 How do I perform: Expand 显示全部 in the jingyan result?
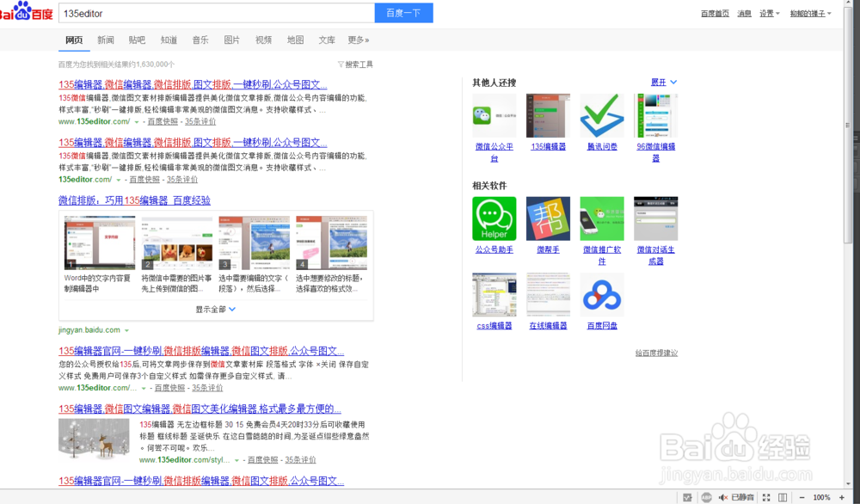(x=216, y=310)
